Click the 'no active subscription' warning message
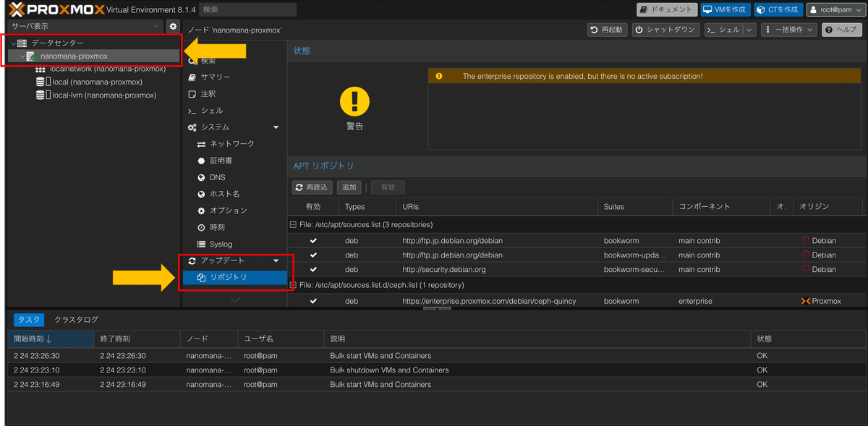Screen dimensions: 868x426 (x=582, y=76)
